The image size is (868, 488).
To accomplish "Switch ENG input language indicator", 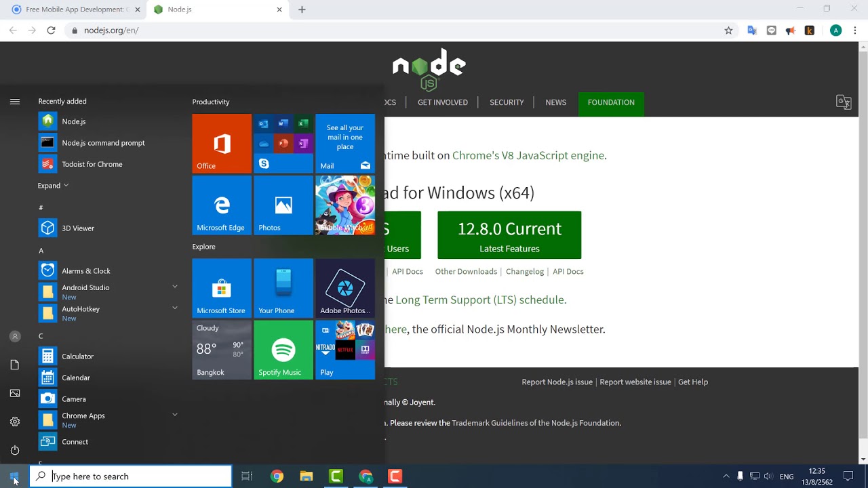I will coord(787,476).
